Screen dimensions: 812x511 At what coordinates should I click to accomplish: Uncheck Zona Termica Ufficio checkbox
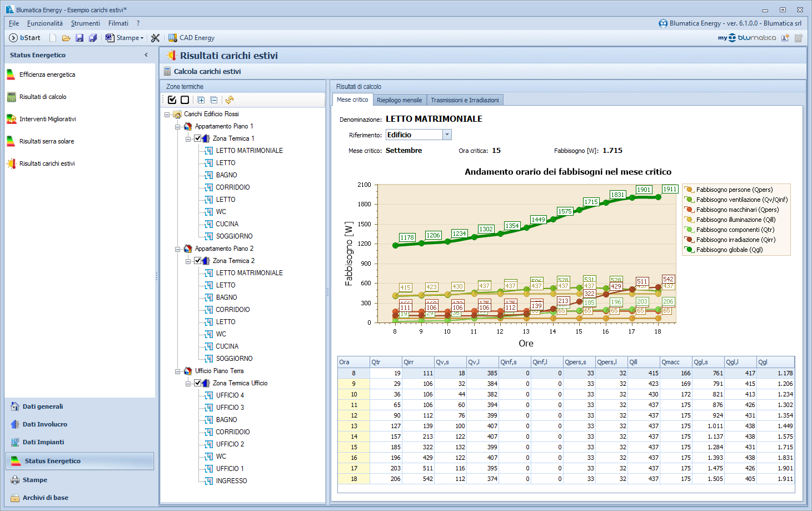point(197,383)
